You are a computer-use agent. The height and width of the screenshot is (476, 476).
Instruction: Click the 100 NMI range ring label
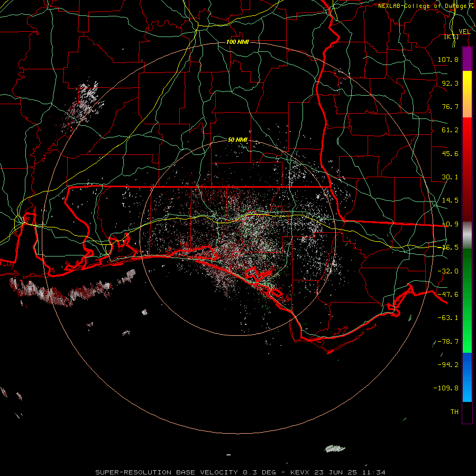[x=237, y=42]
